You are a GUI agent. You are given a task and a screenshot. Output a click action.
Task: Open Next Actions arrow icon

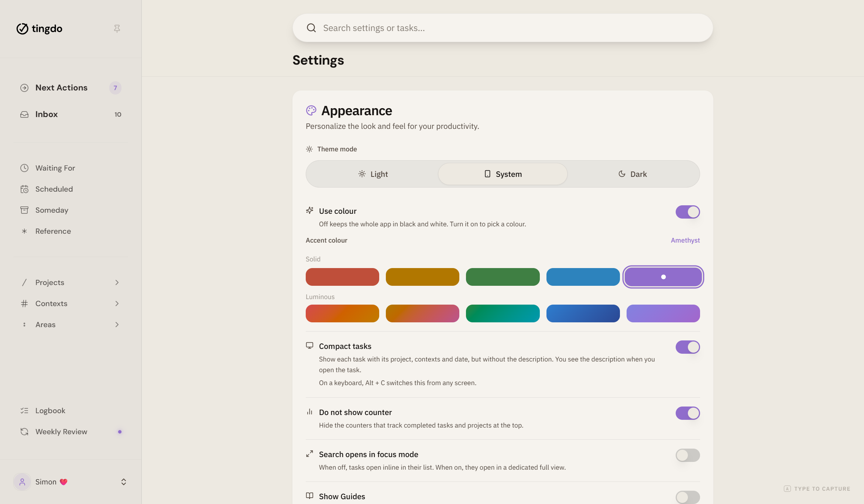click(24, 88)
